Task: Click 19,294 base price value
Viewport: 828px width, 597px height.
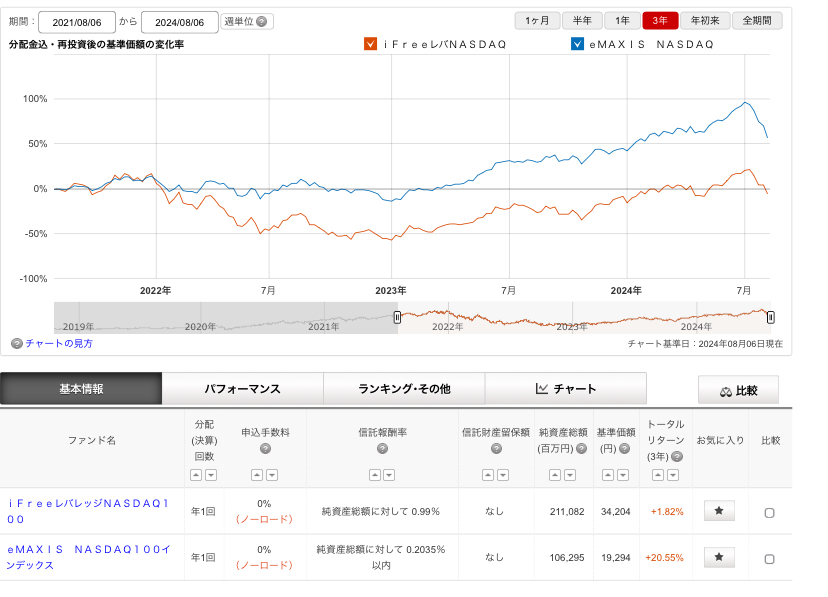Action: pos(616,557)
